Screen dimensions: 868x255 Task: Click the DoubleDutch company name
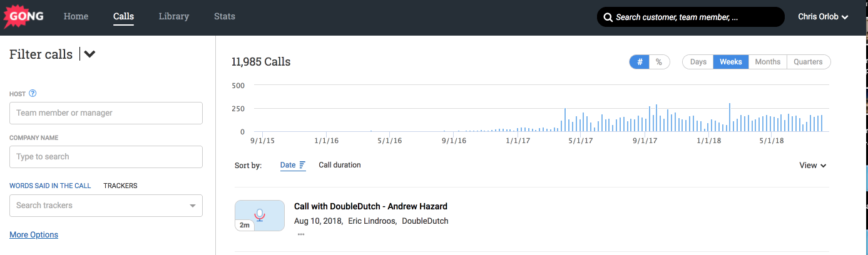(x=425, y=221)
